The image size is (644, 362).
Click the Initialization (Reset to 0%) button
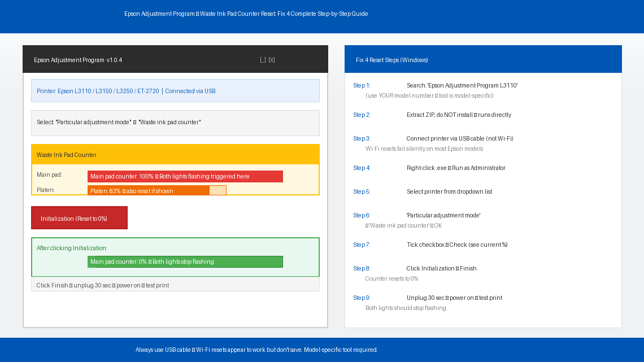(x=79, y=218)
